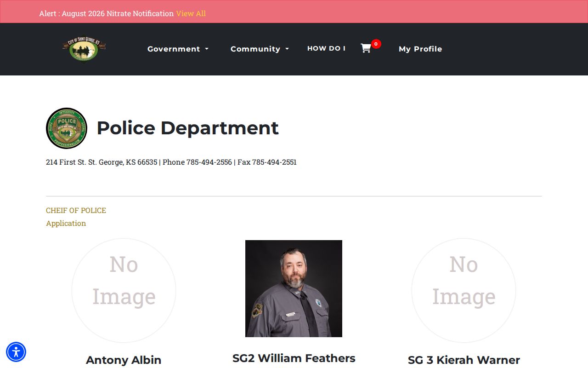Click the cart item count badge
This screenshot has width=588, height=368.
coord(376,44)
